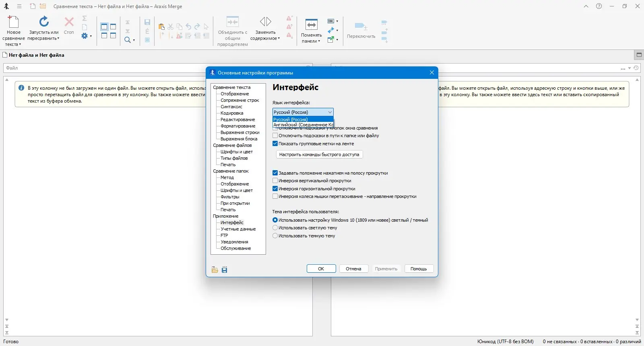The image size is (644, 346).
Task: Click the Отмена button
Action: [x=353, y=269]
